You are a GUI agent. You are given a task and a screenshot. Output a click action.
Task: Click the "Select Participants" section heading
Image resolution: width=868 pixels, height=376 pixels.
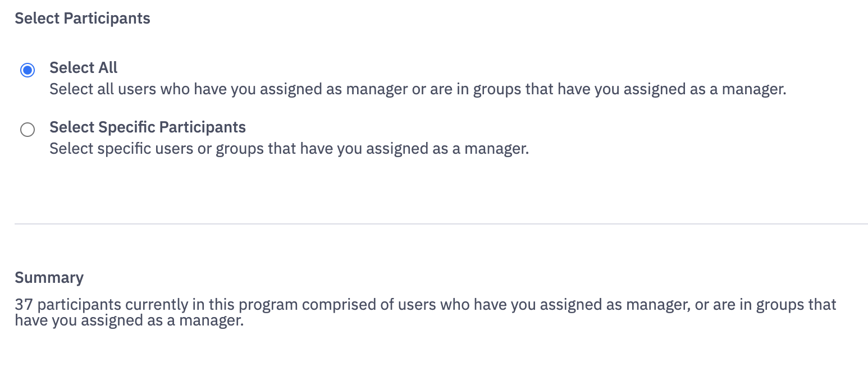click(83, 19)
